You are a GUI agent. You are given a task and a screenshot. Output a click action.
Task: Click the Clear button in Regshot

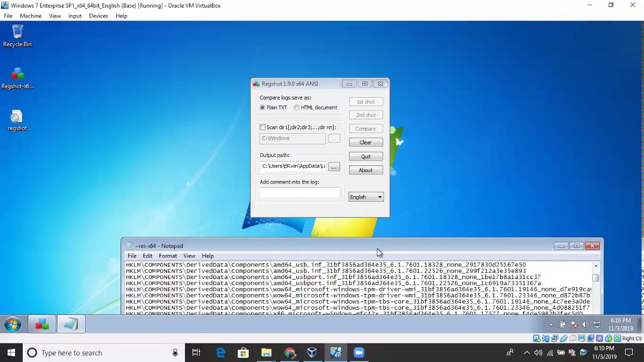point(366,142)
